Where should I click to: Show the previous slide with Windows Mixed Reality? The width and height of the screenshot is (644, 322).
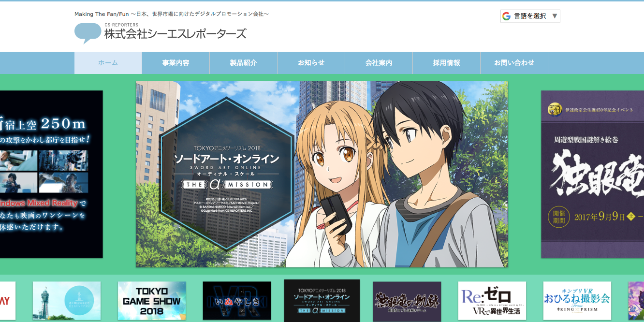51,174
